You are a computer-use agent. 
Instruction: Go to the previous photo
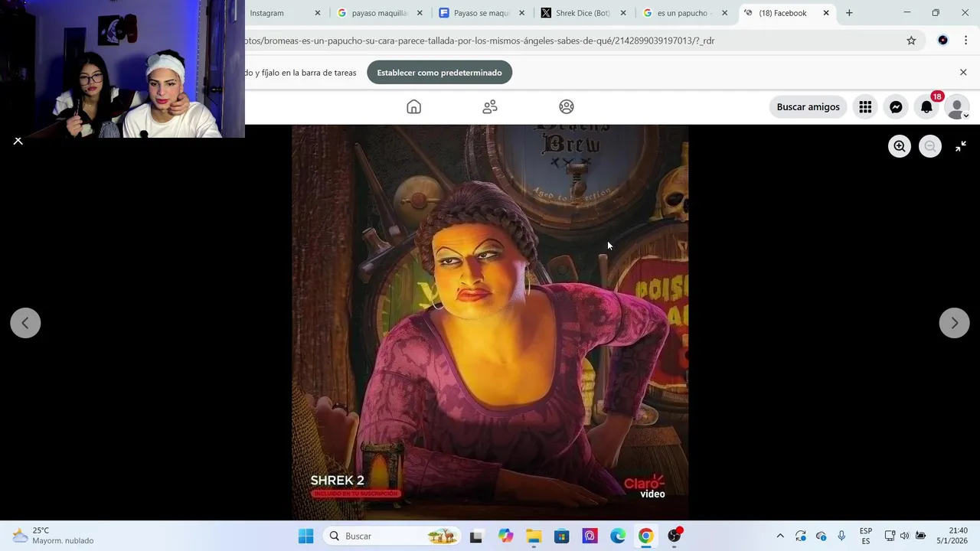coord(25,323)
